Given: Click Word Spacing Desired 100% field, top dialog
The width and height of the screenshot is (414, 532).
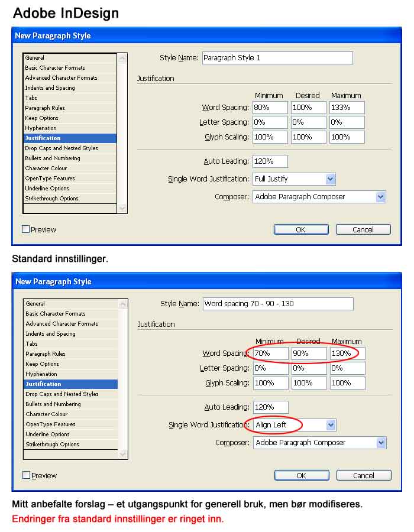Looking at the screenshot, I should (x=309, y=108).
